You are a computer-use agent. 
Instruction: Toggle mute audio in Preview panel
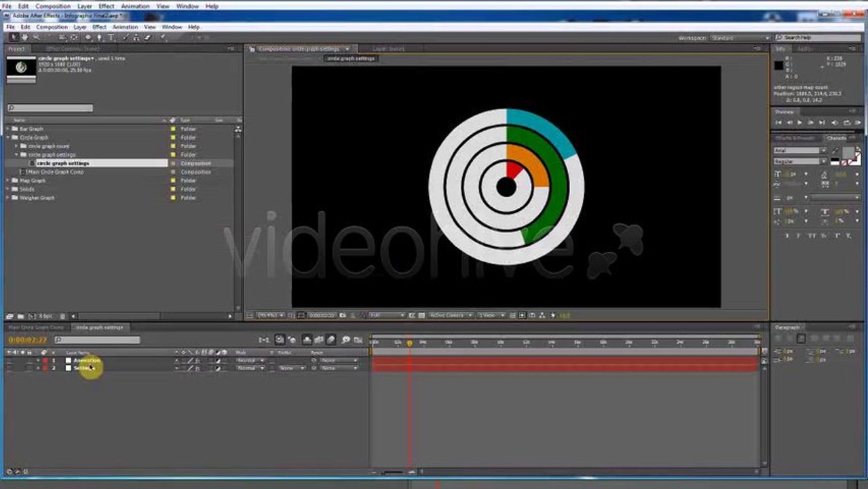point(834,122)
